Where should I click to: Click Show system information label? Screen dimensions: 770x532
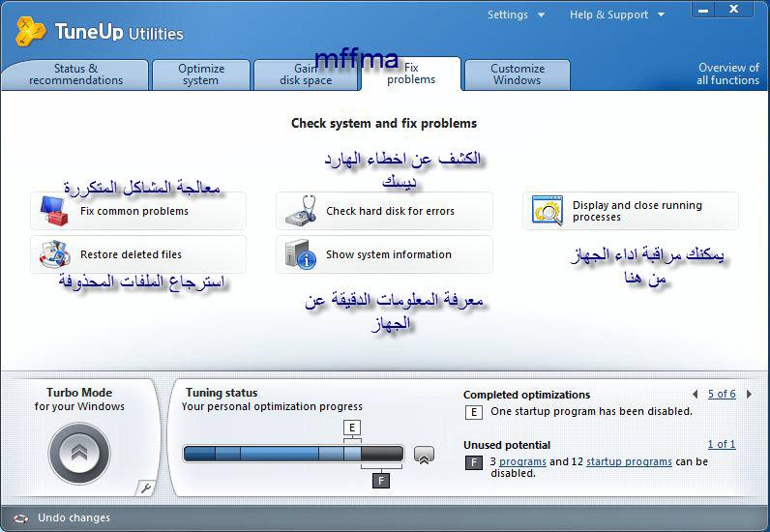point(389,254)
